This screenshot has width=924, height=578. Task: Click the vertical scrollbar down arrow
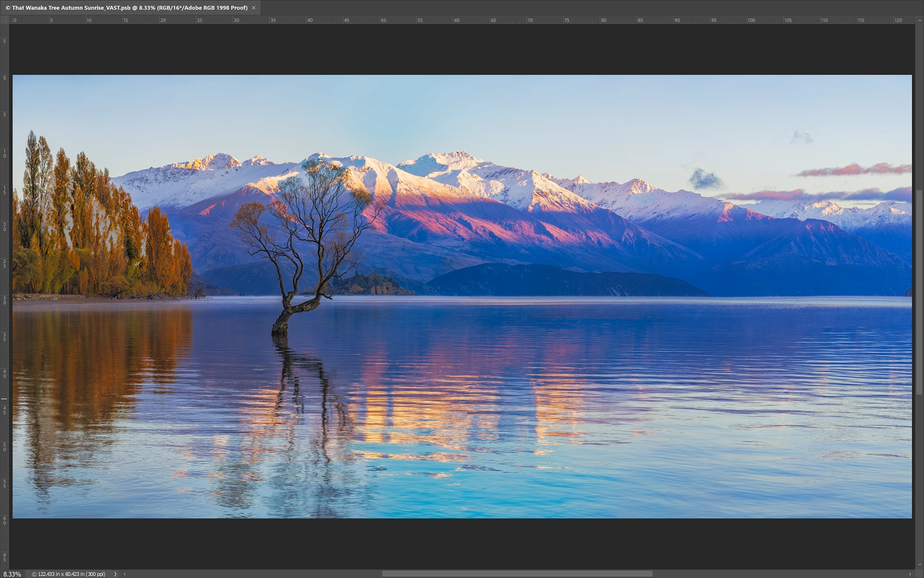pyautogui.click(x=919, y=564)
